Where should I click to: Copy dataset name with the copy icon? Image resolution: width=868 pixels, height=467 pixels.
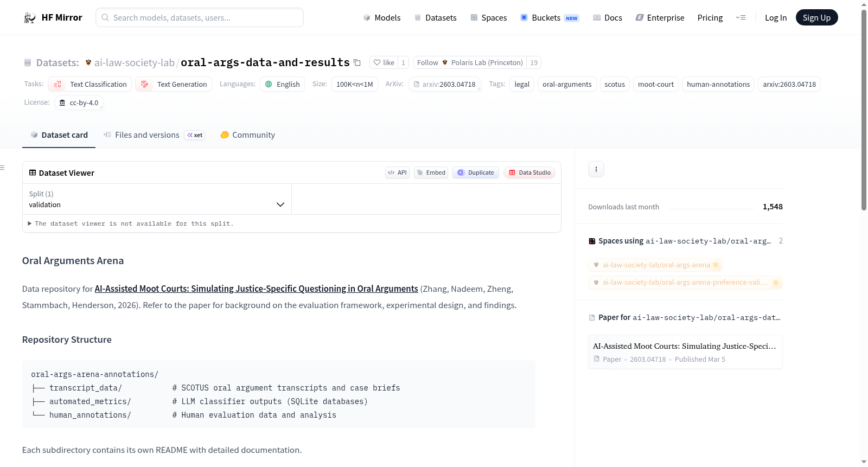click(x=357, y=62)
